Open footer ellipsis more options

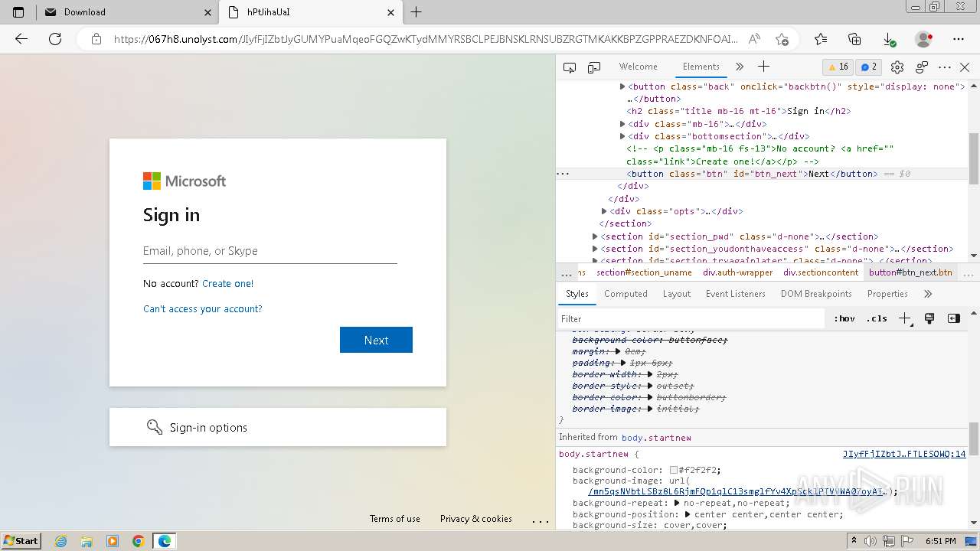[x=541, y=520]
